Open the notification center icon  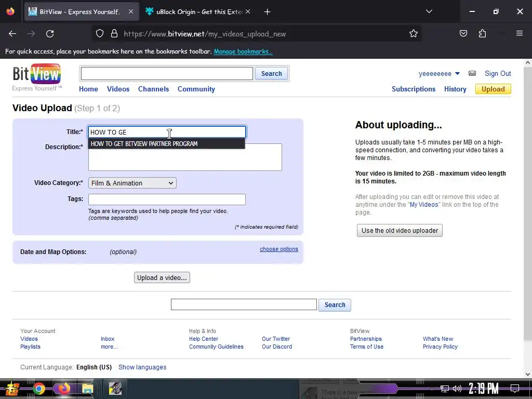[515, 389]
